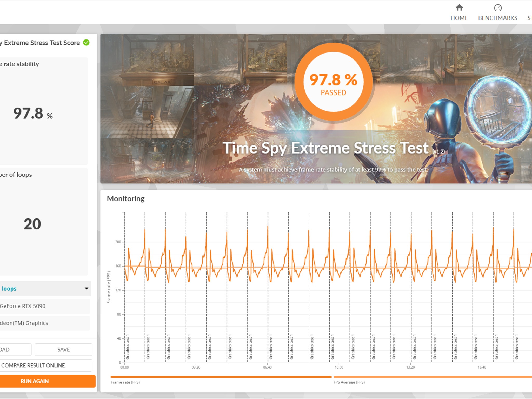Click the 10:00 timeline label
This screenshot has width=532, height=399.
coord(339,367)
